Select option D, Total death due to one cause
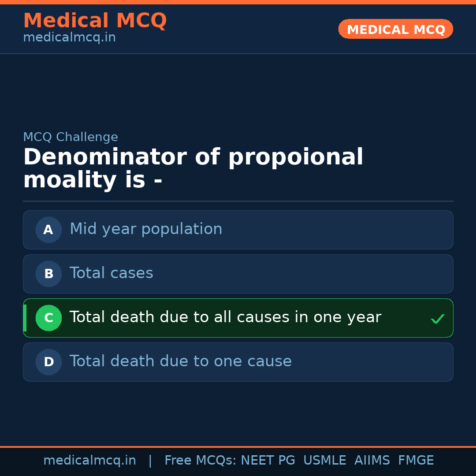 [x=238, y=362]
